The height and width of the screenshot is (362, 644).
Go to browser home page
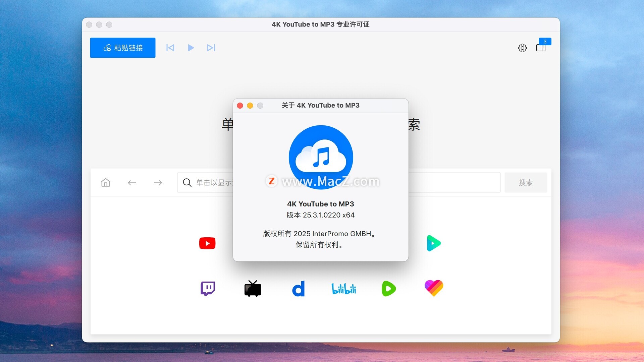coord(106,182)
